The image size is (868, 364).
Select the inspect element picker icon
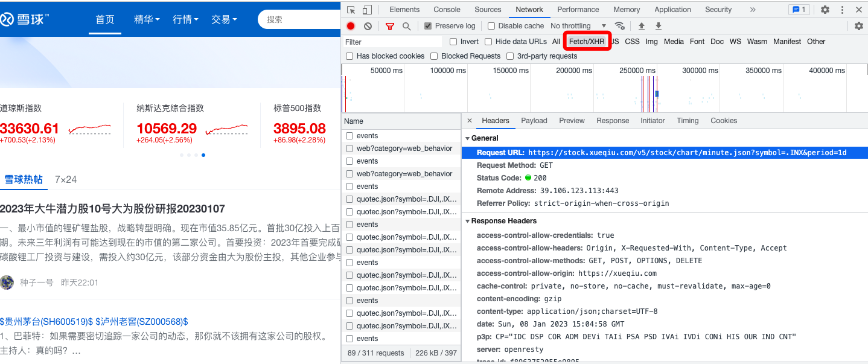click(x=351, y=10)
